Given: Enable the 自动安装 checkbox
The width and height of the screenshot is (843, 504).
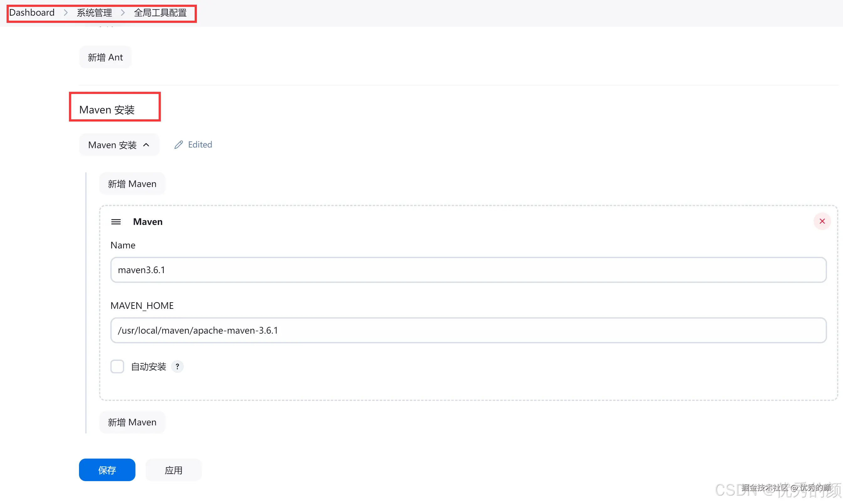Looking at the screenshot, I should pyautogui.click(x=117, y=366).
